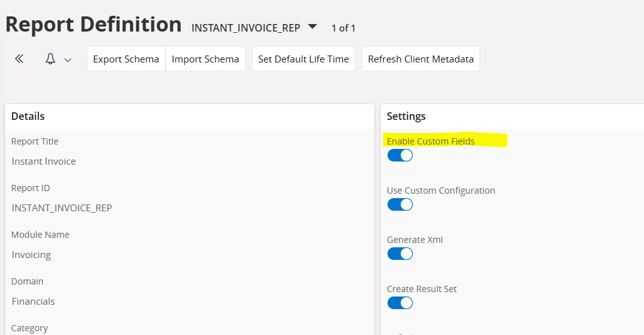Click the Export Schema button
This screenshot has height=335, width=644.
(126, 59)
